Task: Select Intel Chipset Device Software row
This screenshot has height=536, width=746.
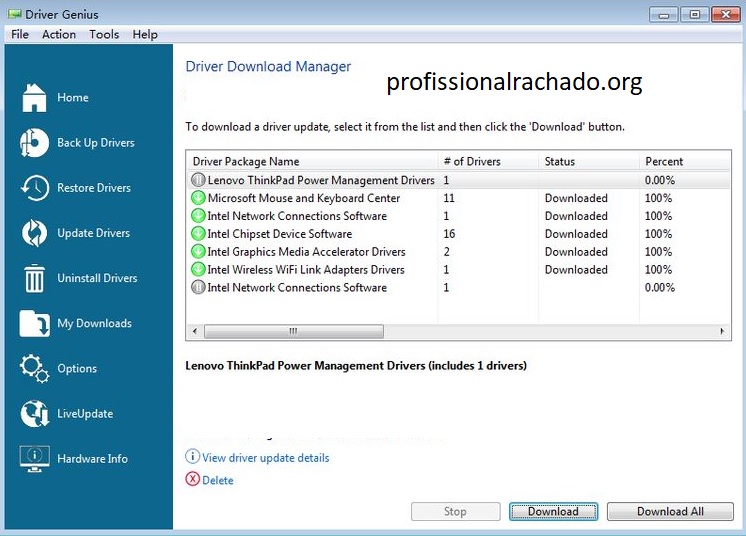Action: pos(459,234)
